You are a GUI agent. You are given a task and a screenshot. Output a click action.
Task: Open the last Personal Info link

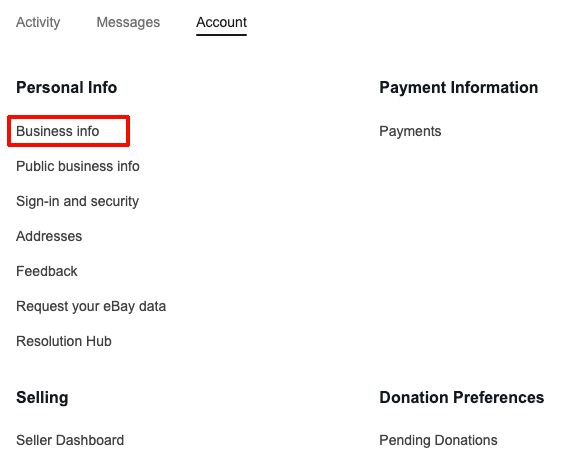click(64, 341)
